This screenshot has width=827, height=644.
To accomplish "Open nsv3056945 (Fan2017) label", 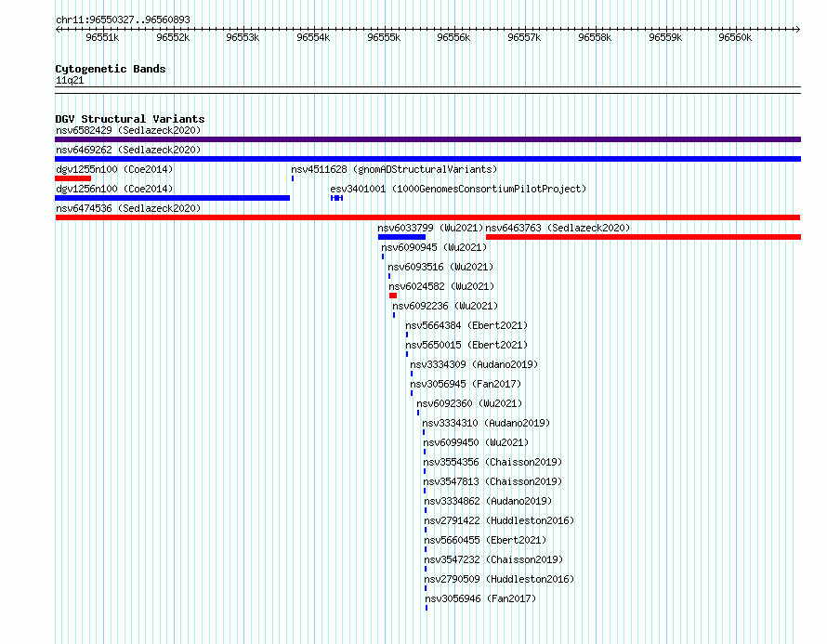I will click(466, 384).
